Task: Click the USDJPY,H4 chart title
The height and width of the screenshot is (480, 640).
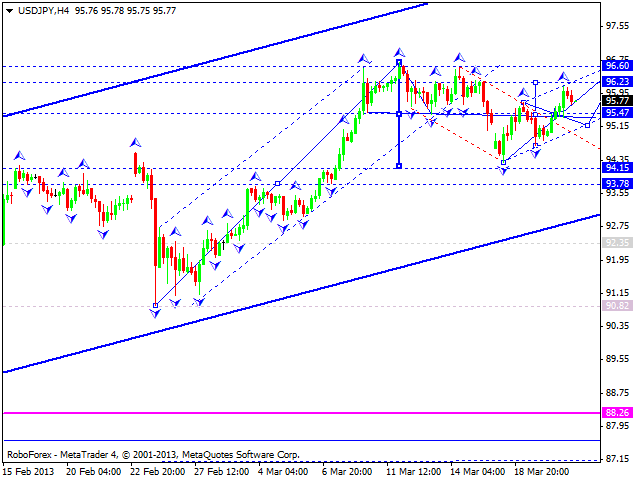Action: 33,7
